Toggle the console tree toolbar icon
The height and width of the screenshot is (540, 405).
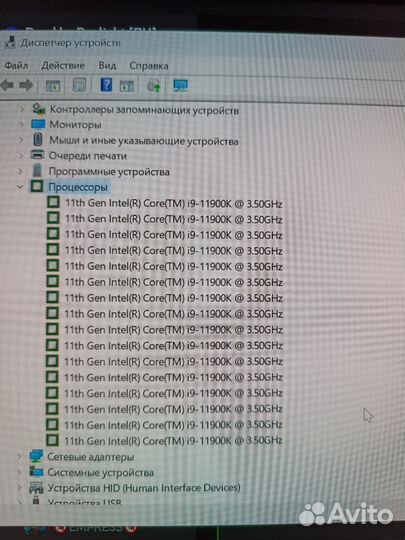tap(53, 86)
